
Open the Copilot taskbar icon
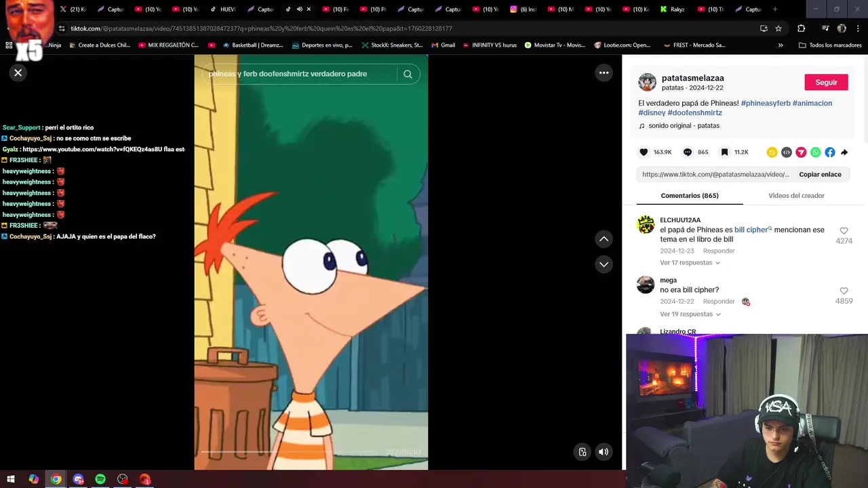click(33, 479)
